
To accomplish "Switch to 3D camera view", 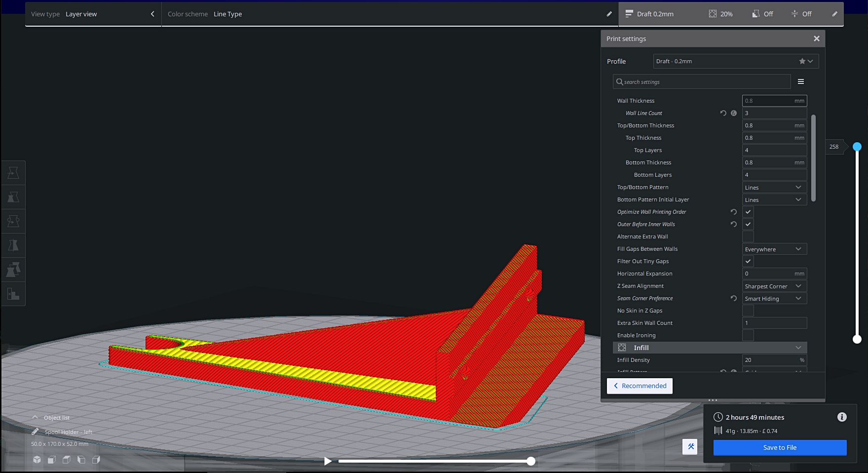I will click(37, 460).
